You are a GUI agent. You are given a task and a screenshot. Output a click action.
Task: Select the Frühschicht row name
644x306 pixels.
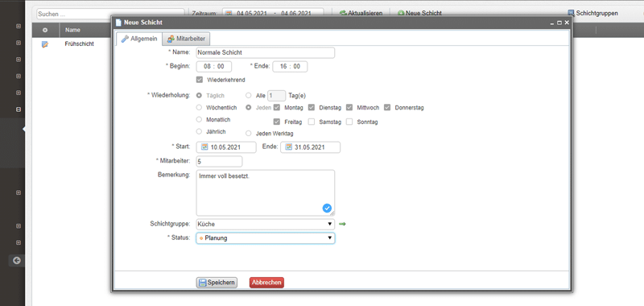pyautogui.click(x=79, y=43)
